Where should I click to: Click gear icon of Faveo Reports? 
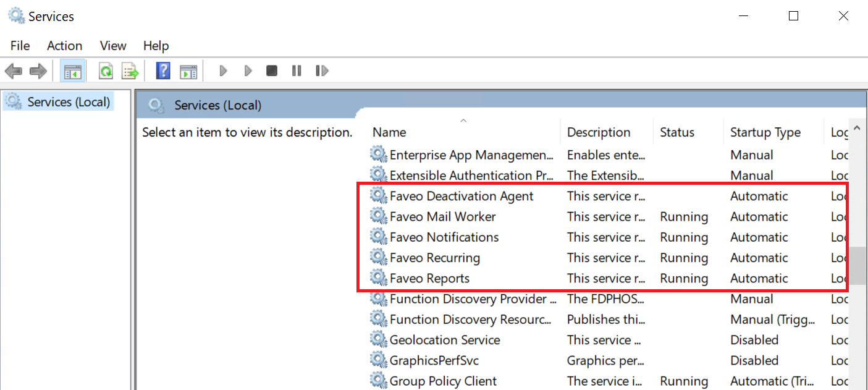click(x=378, y=278)
